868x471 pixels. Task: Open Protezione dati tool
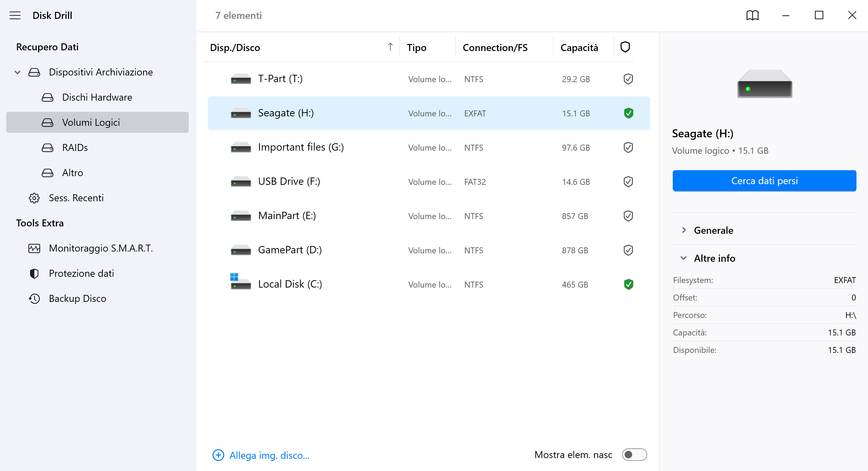click(x=97, y=273)
